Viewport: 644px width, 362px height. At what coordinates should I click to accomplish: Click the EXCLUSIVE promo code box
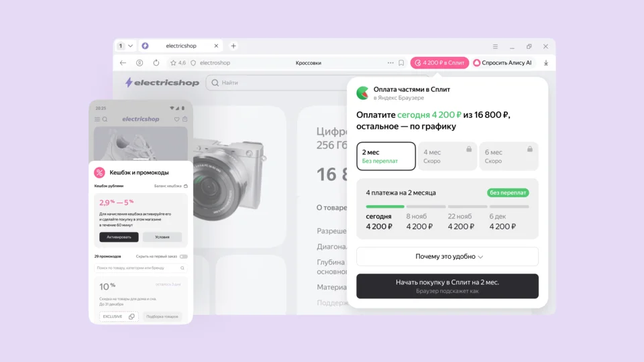click(119, 316)
